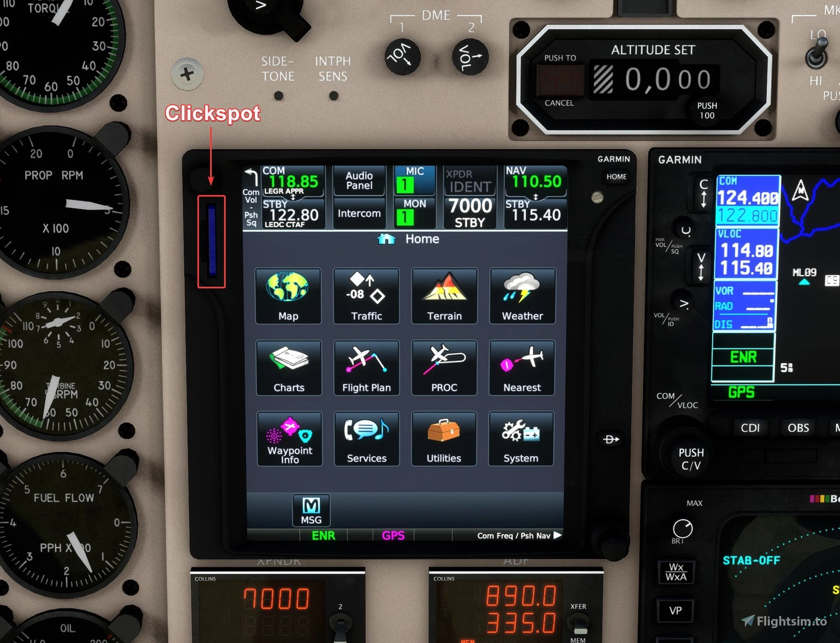Switch to the ENR tab

[x=323, y=535]
